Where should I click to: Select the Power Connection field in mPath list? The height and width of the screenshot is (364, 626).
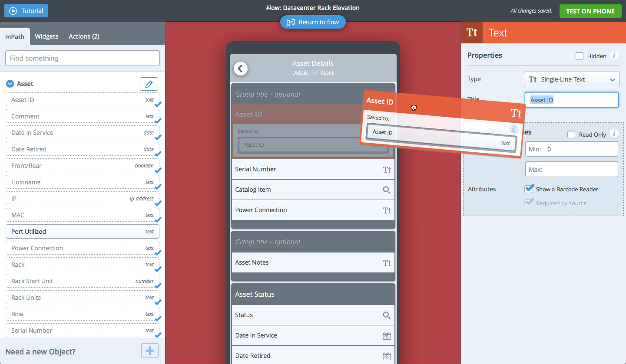83,248
